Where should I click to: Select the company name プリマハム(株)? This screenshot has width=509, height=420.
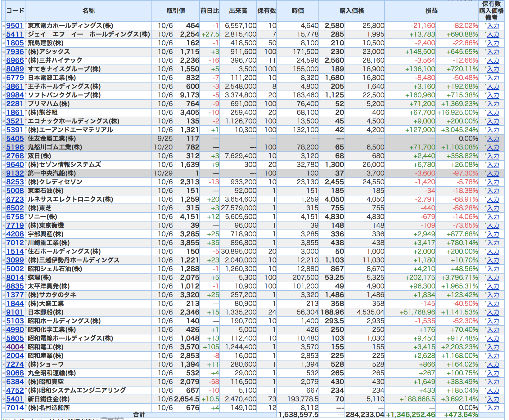[49, 104]
